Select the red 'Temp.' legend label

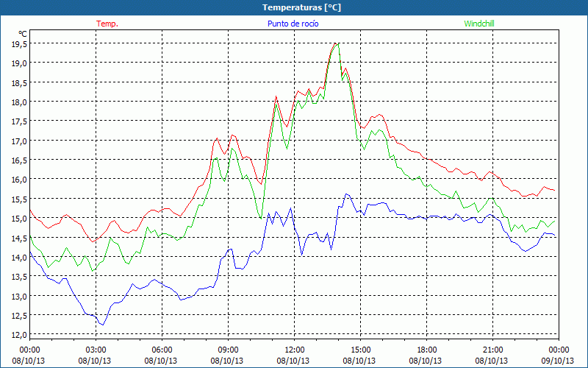tap(107, 24)
